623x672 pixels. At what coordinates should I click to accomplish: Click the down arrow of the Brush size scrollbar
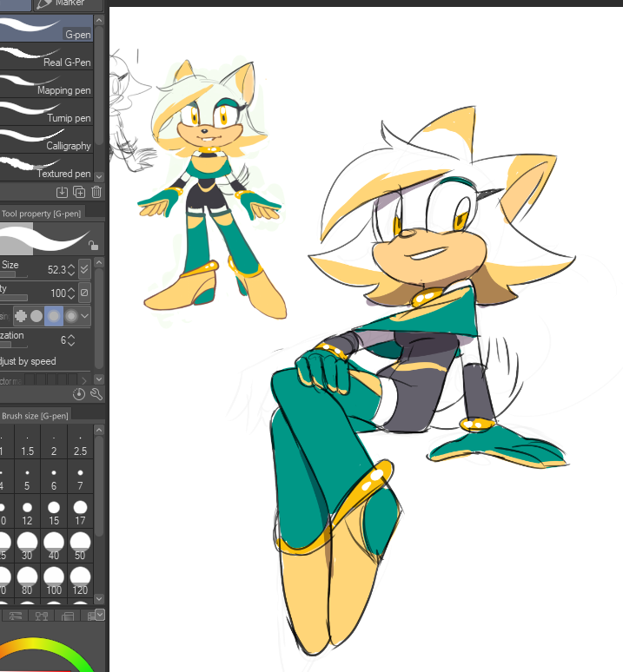[x=99, y=599]
